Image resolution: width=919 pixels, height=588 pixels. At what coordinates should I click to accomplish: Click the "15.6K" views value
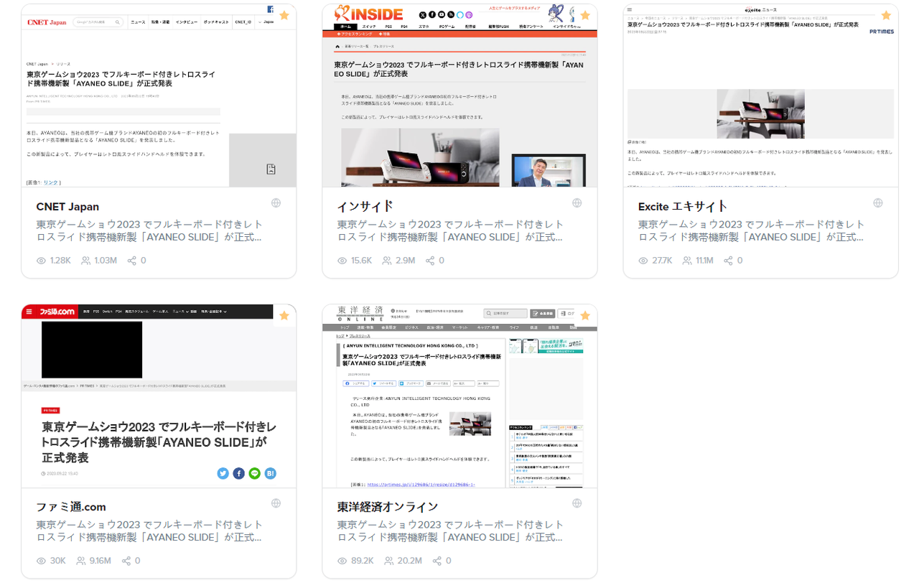[361, 261]
